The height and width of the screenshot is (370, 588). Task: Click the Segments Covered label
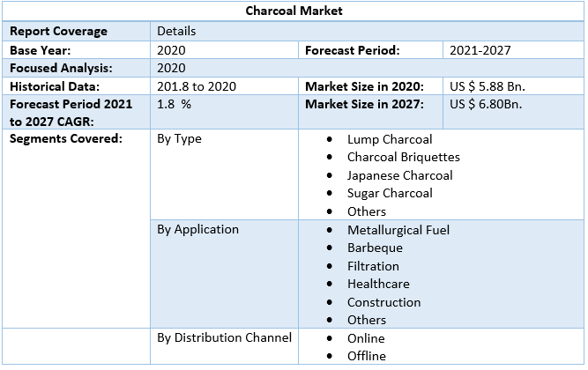(x=65, y=138)
